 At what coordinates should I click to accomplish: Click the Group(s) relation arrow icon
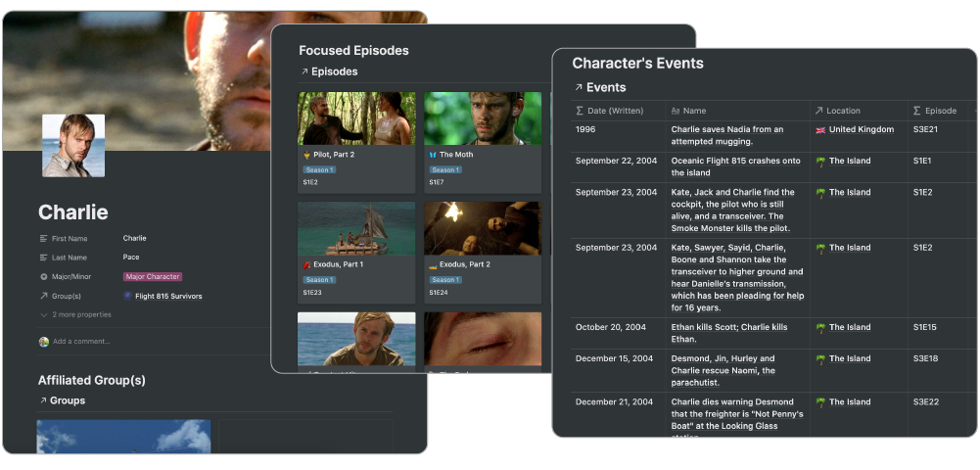coord(44,297)
